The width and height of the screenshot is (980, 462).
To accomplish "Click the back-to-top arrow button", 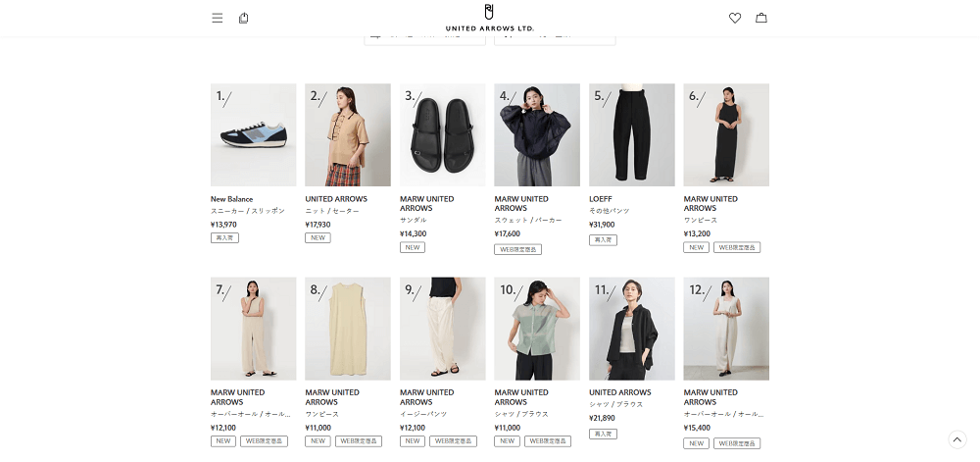I will [956, 439].
